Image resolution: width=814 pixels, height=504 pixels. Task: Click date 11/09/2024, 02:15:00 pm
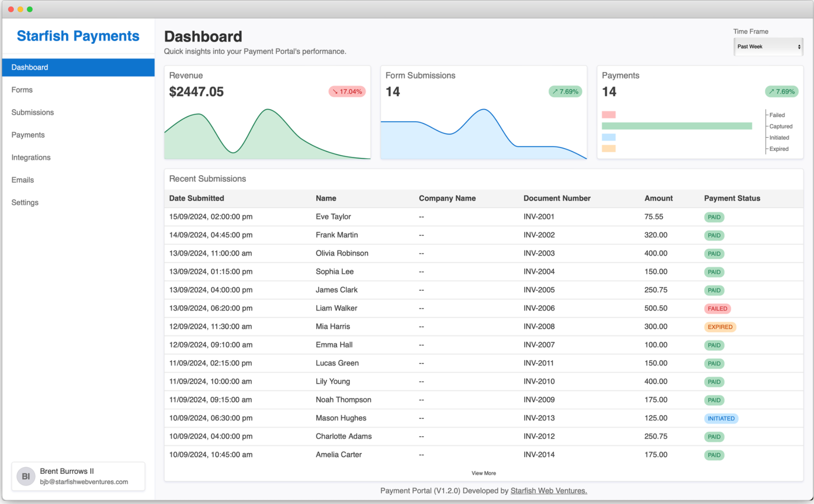210,363
